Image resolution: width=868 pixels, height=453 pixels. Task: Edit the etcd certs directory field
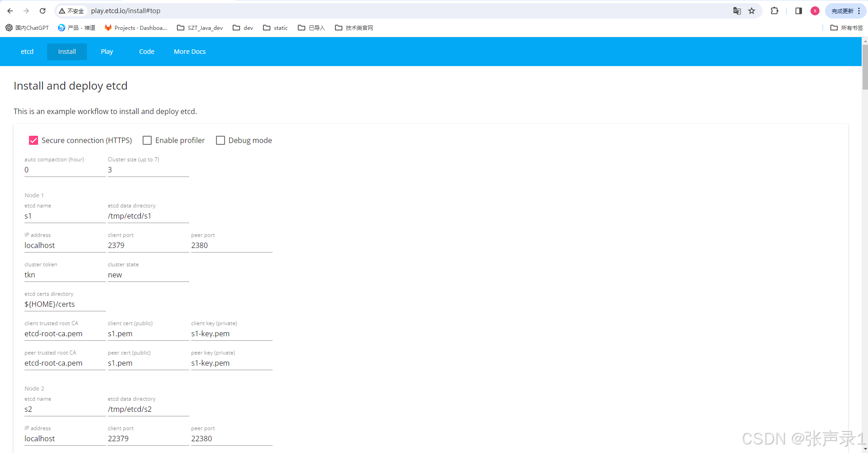tap(65, 304)
